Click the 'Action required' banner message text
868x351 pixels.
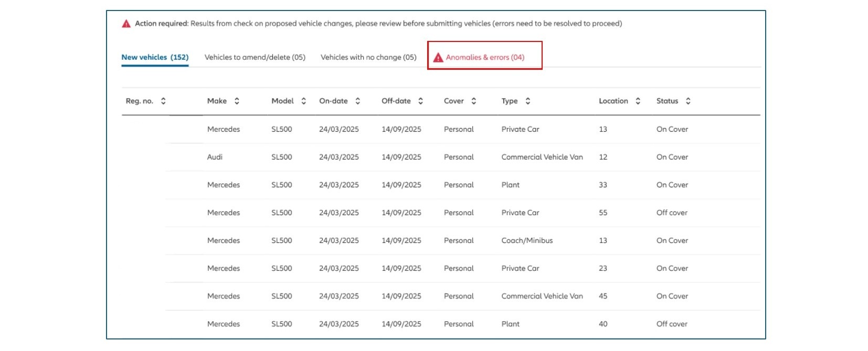pyautogui.click(x=378, y=24)
